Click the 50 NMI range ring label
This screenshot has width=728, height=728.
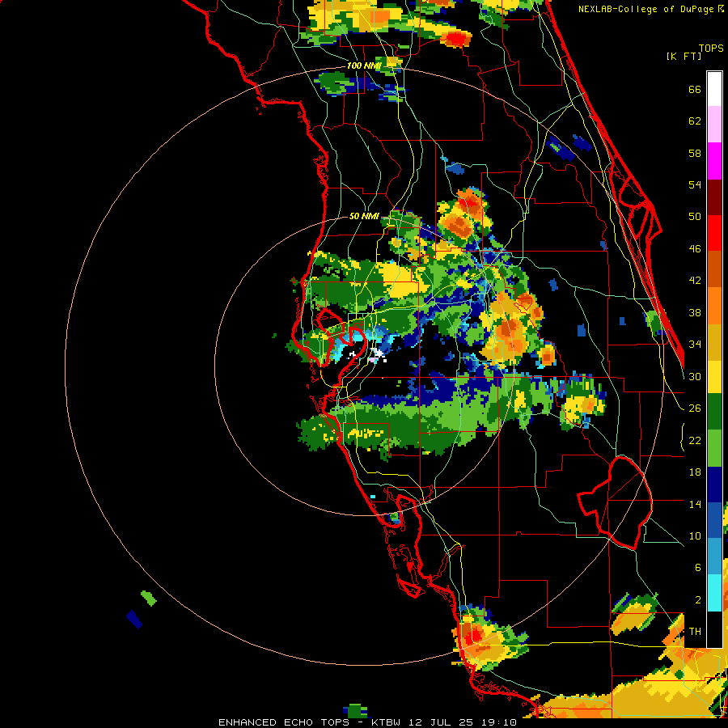point(363,216)
